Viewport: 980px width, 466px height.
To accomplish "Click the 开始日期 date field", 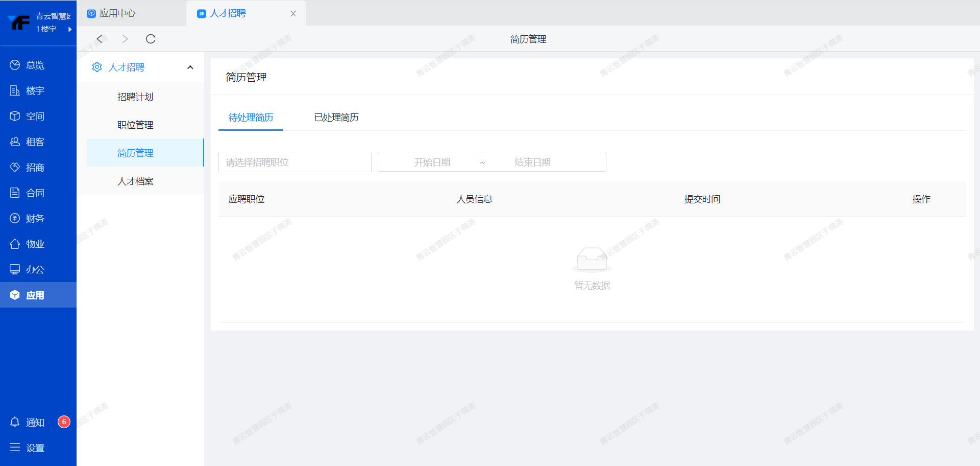I will tap(432, 162).
